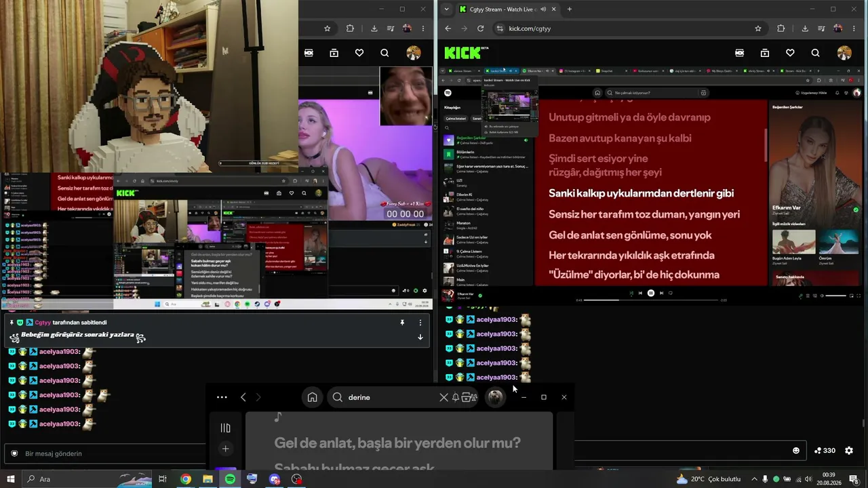
Task: Open the emoji picker in Kick chat
Action: coord(796,451)
